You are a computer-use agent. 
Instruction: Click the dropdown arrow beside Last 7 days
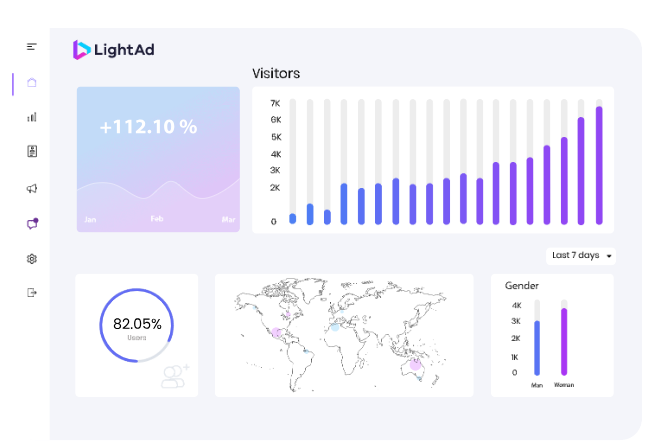(609, 257)
